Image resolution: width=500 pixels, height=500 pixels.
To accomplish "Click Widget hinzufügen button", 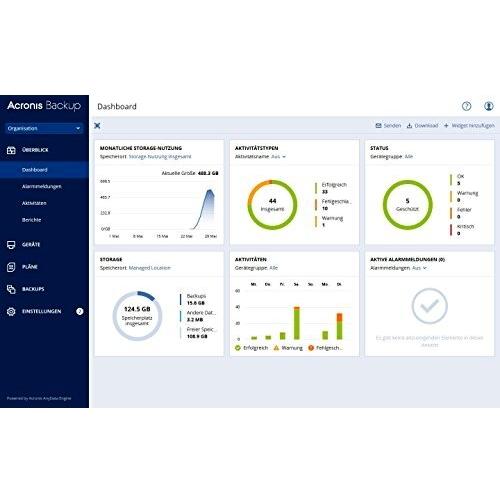I will (x=469, y=126).
